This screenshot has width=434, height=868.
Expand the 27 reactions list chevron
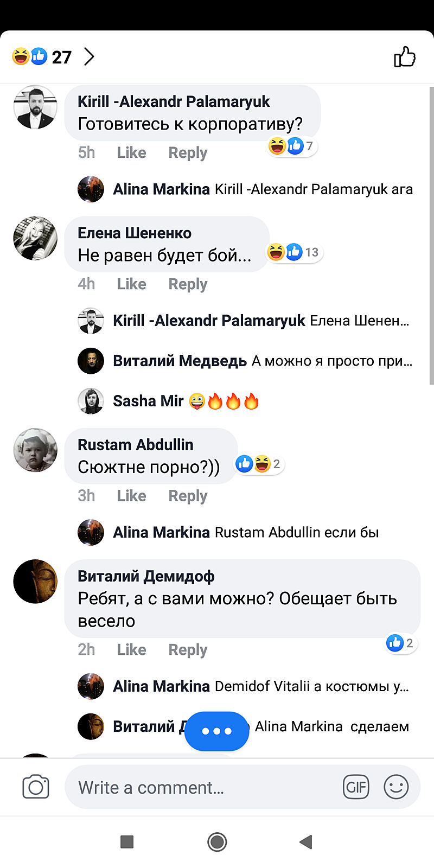click(89, 57)
